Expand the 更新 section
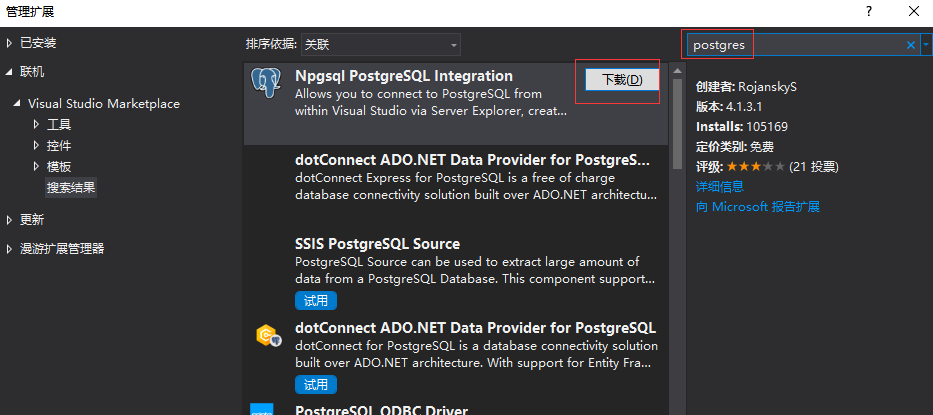Screen dimensions: 933x415 (9, 220)
